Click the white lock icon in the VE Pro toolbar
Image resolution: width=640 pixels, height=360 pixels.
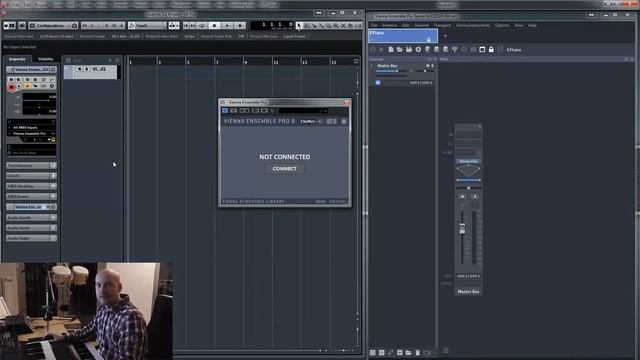(491, 49)
